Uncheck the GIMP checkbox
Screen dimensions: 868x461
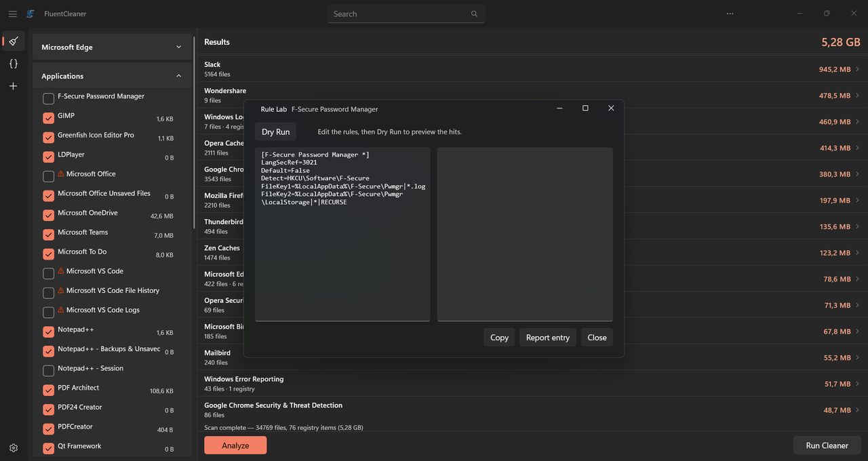coord(48,118)
